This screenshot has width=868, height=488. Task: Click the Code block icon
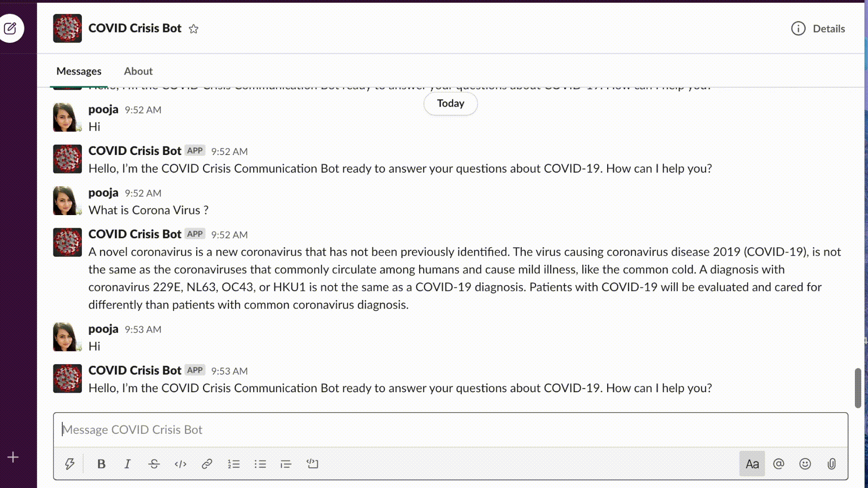pyautogui.click(x=312, y=464)
